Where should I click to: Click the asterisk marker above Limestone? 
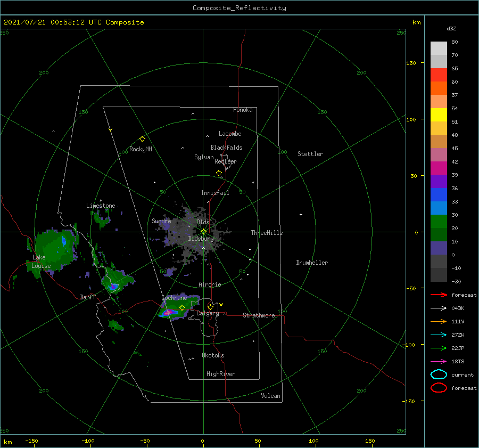pos(101,201)
